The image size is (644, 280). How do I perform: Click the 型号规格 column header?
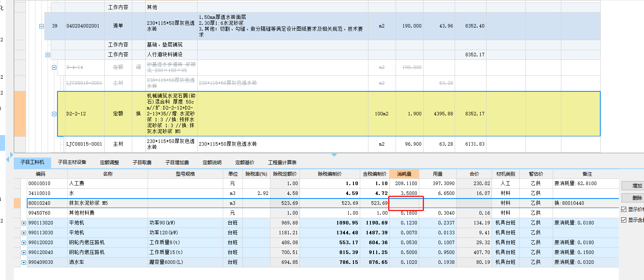click(x=185, y=174)
